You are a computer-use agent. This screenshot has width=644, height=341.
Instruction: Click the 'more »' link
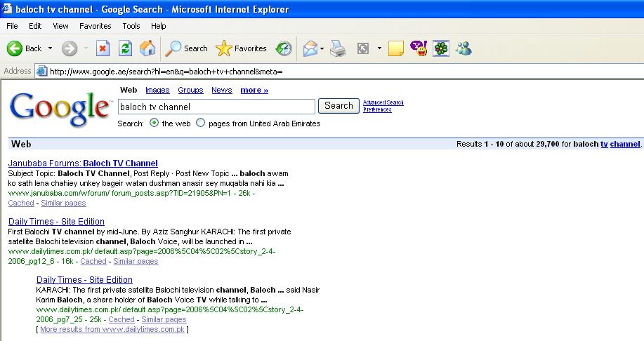click(254, 90)
